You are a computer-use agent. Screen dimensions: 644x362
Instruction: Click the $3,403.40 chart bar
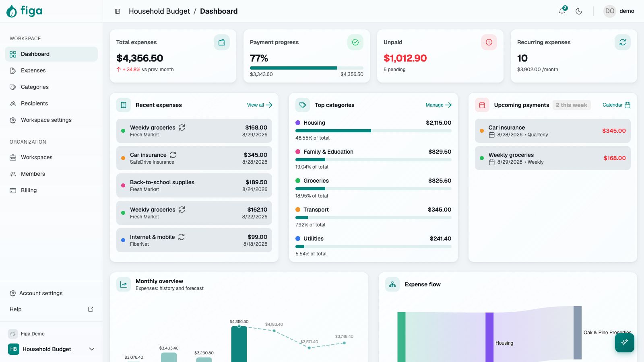tap(169, 357)
